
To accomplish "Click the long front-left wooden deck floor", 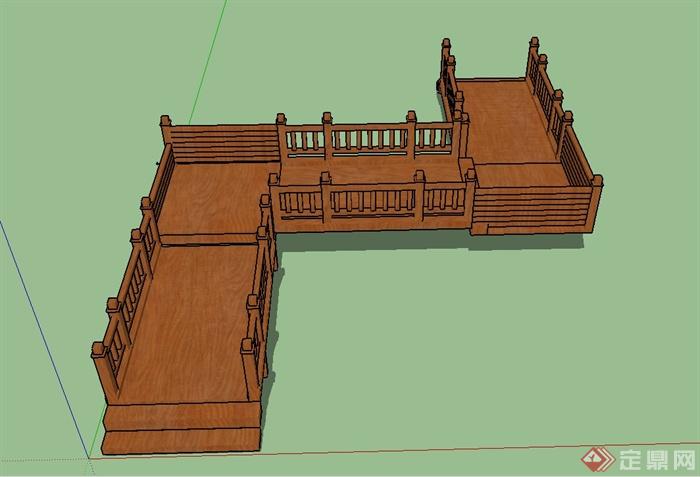I will [194, 323].
